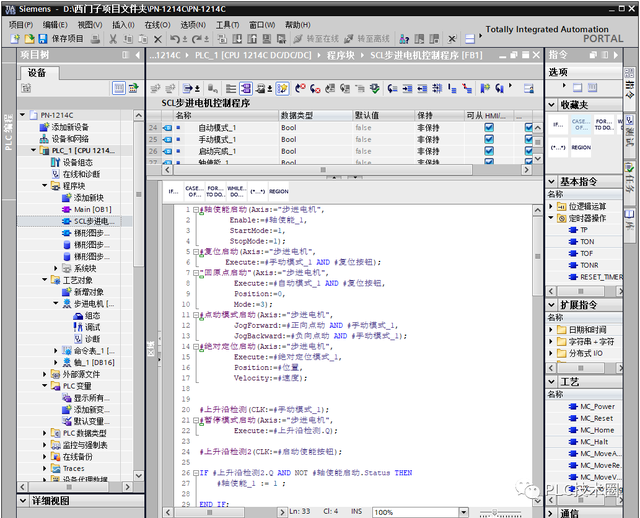Toggle HMI checkbox for 自动模式_1

pos(489,127)
